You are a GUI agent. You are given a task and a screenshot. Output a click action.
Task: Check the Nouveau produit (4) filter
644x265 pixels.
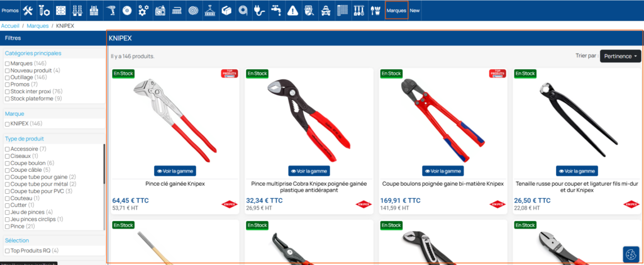8,70
